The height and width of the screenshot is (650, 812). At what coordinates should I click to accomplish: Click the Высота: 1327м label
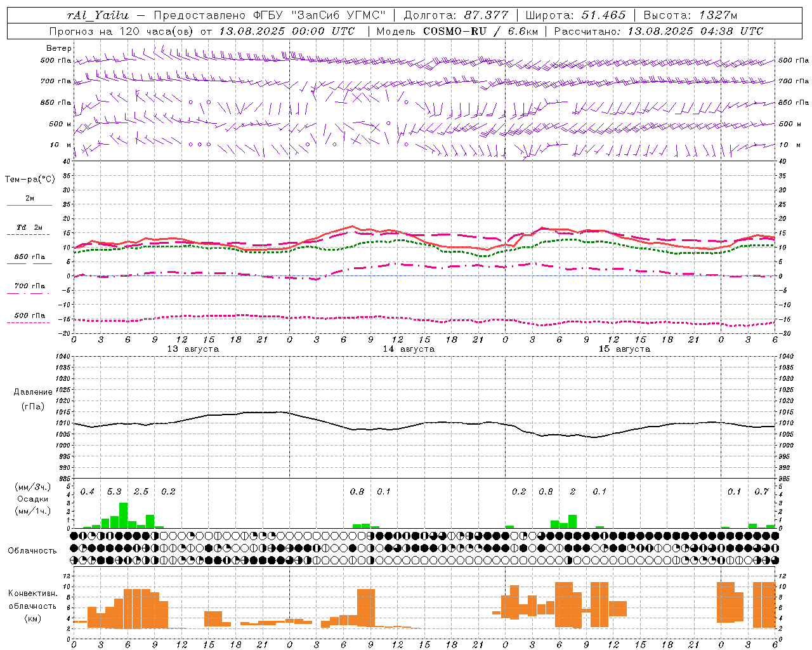point(690,15)
